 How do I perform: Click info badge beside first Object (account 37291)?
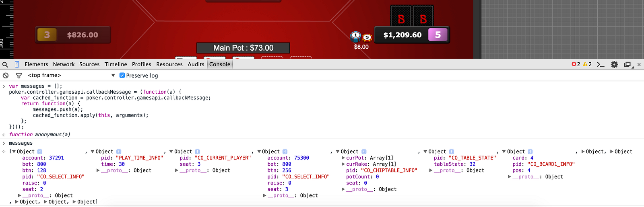pos(40,152)
